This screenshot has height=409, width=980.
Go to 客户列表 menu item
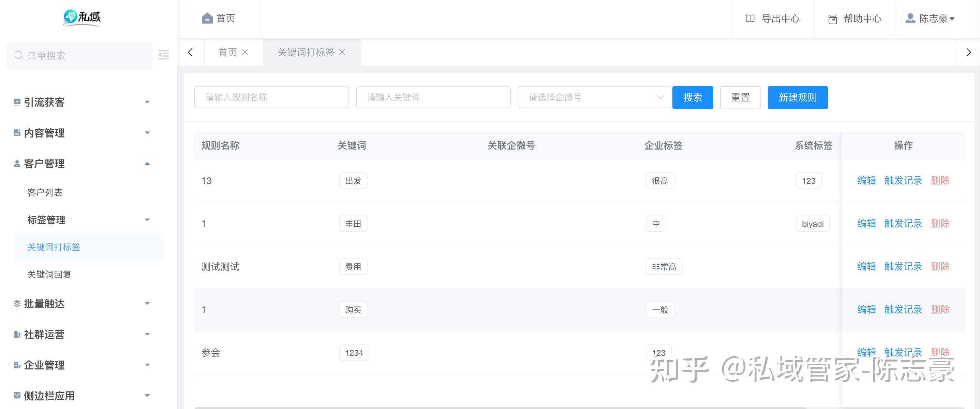click(45, 192)
